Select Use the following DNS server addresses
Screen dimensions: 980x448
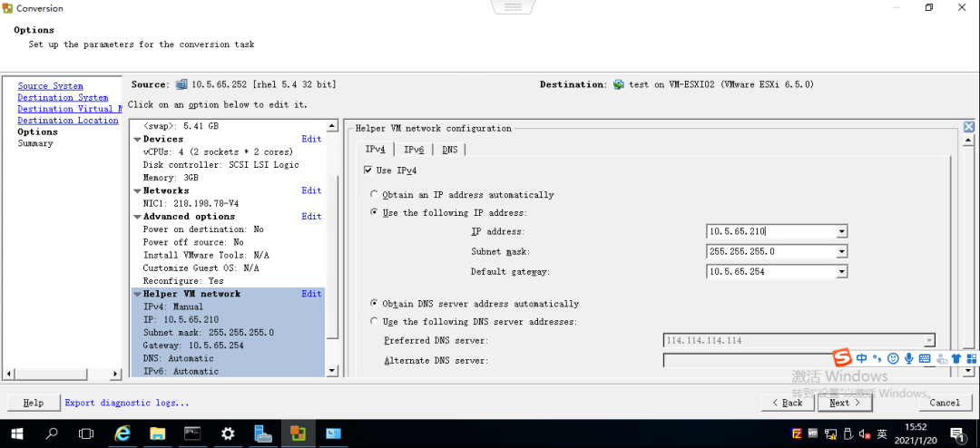point(375,322)
